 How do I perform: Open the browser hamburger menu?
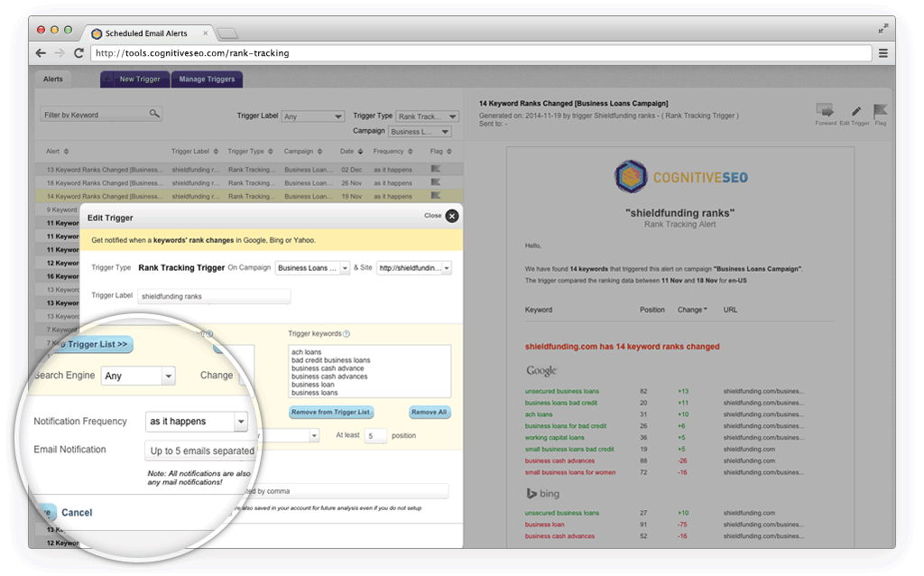point(882,53)
